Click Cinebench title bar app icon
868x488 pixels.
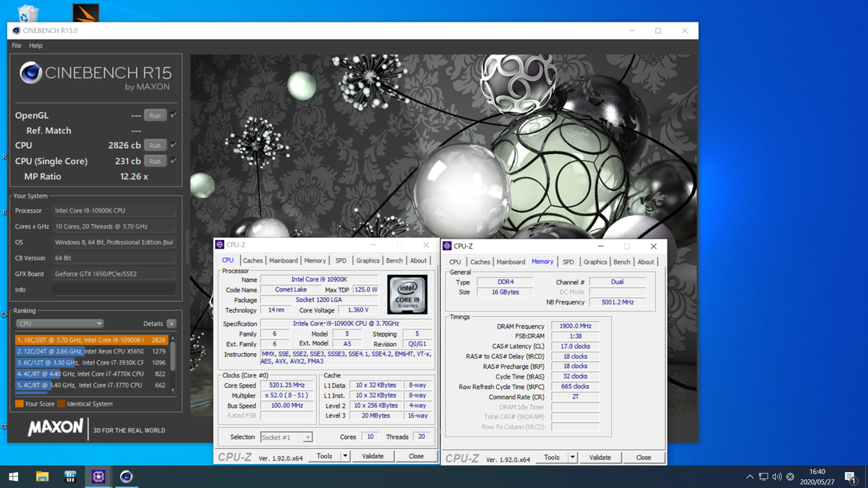point(16,30)
